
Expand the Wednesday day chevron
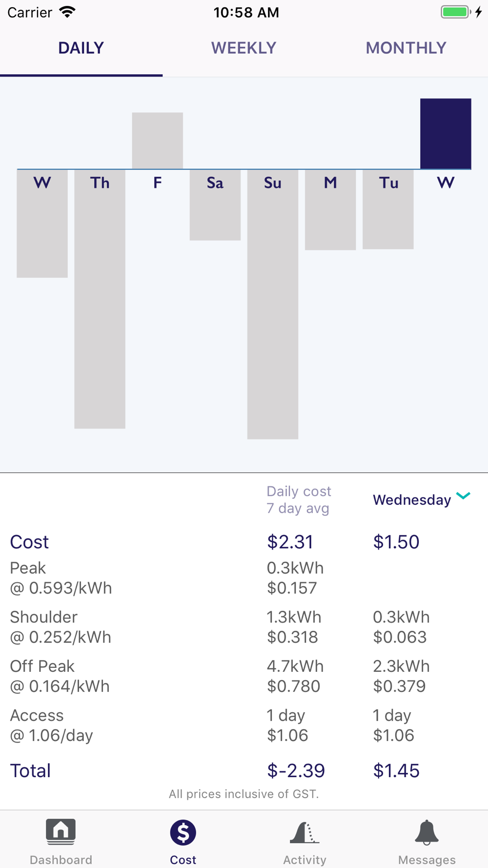[x=463, y=496]
